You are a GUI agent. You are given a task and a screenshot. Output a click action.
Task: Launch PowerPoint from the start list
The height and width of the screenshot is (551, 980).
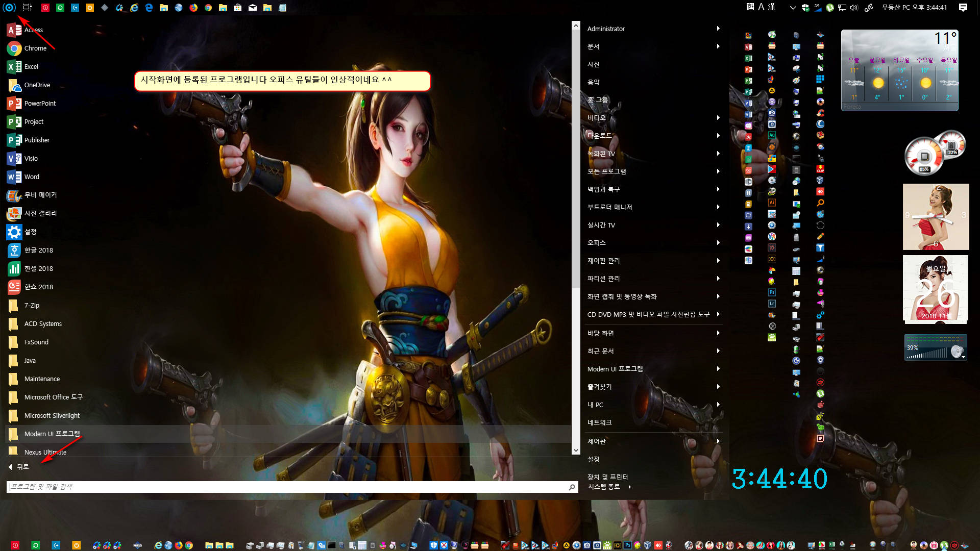click(x=31, y=104)
